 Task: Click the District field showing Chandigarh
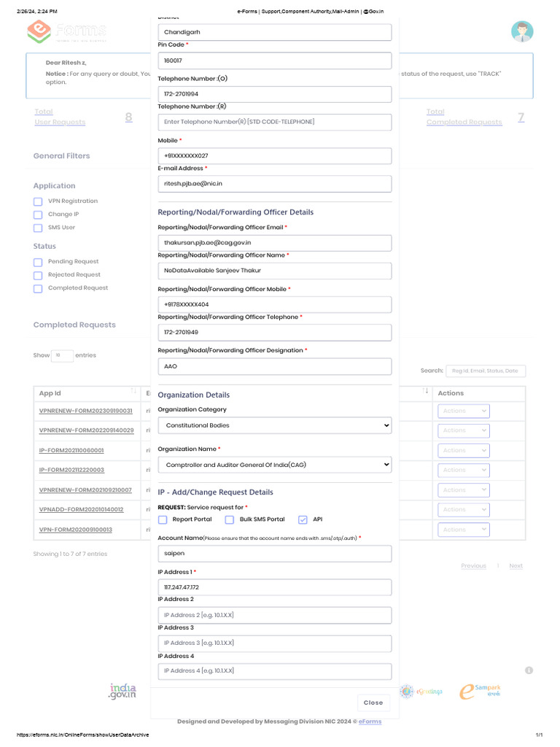pos(275,32)
